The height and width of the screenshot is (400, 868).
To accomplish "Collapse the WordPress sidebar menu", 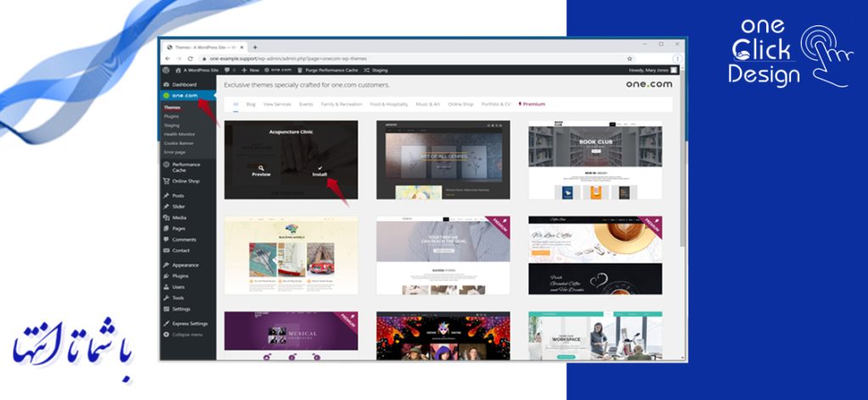I will pos(186,335).
